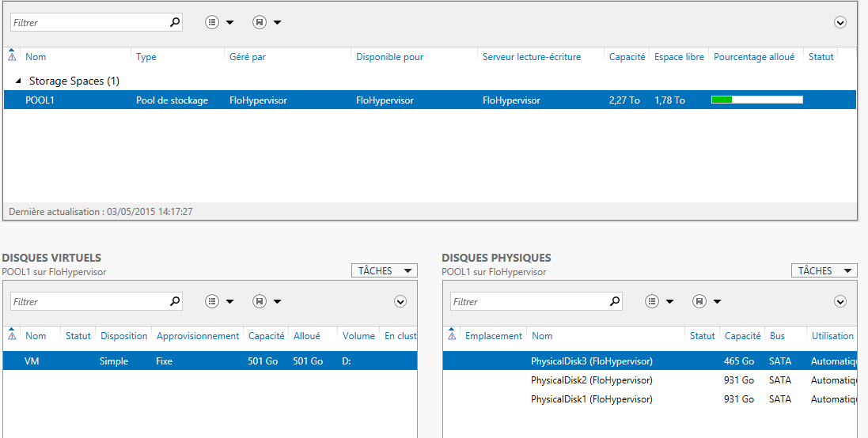Click the 1,78 To free space value
Viewport: 868px width, 438px height.
(x=670, y=100)
